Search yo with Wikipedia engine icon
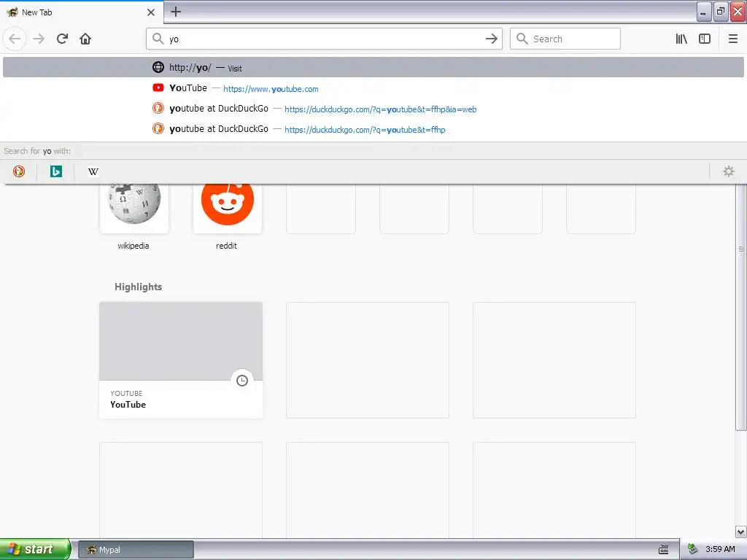The height and width of the screenshot is (560, 747). (93, 171)
